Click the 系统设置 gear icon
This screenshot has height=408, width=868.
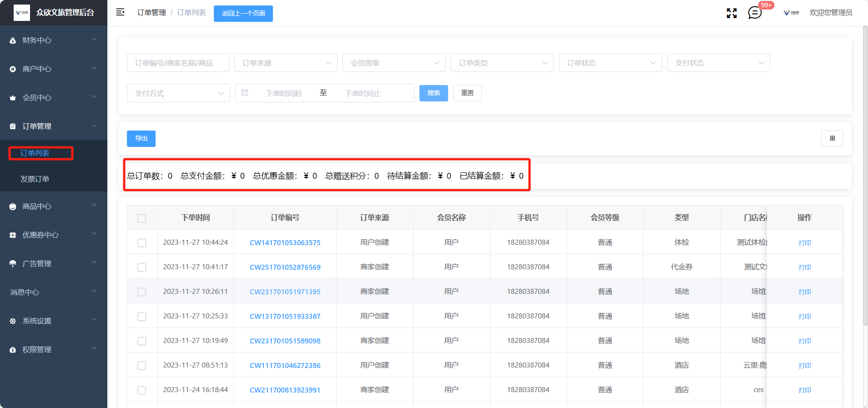(x=13, y=321)
